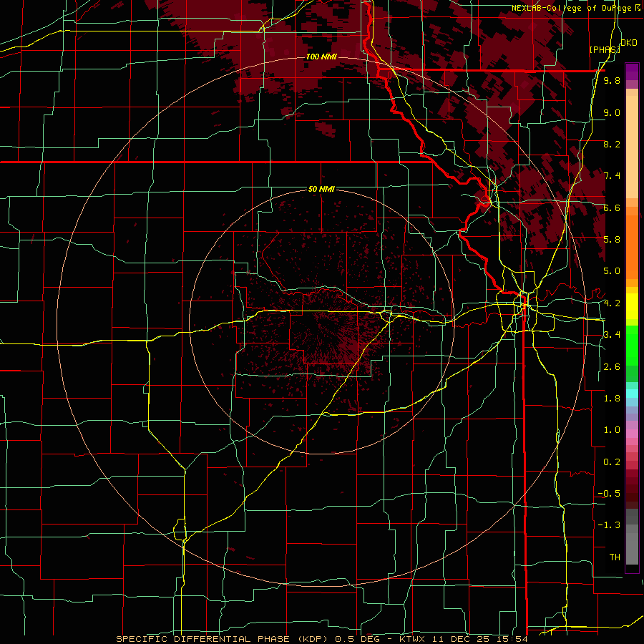Pick the bright green color bar segment beside 3.4

(x=632, y=345)
